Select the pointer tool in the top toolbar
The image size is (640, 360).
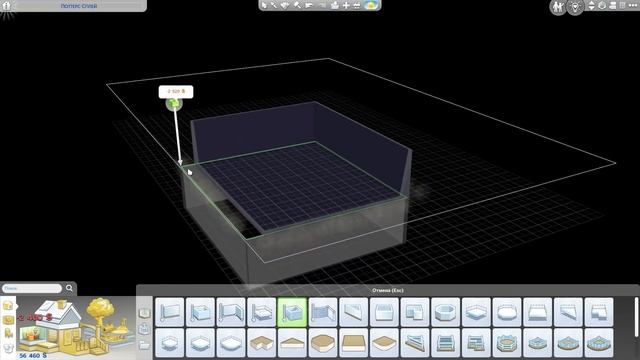point(264,5)
